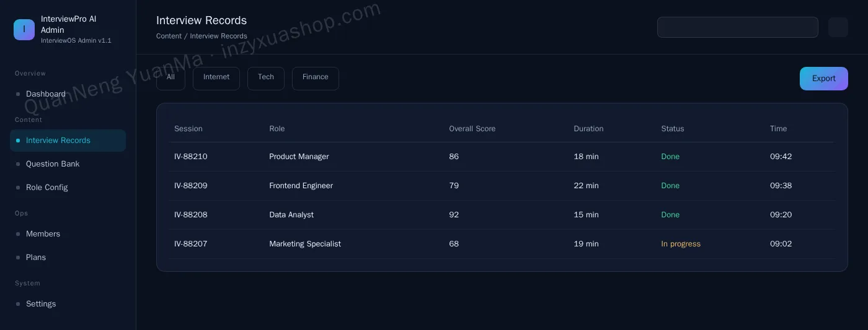Select Interview Records in the sidebar
This screenshot has width=868, height=330.
point(68,141)
